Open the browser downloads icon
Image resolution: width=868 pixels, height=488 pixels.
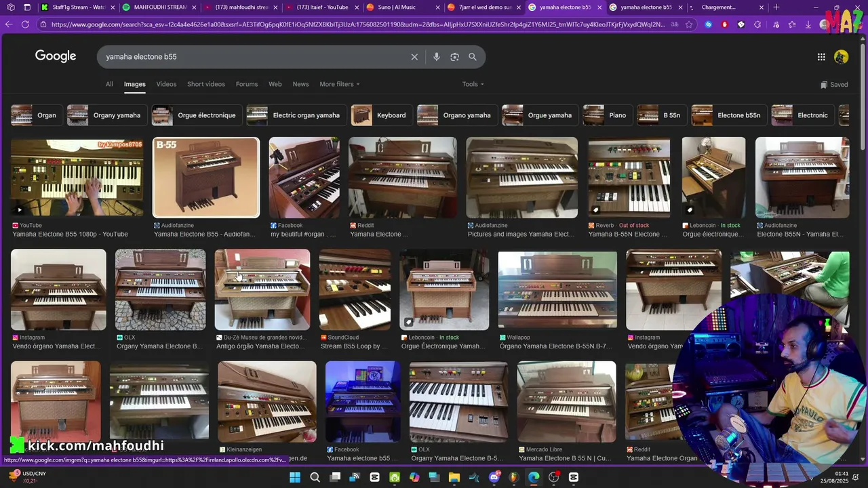click(808, 24)
